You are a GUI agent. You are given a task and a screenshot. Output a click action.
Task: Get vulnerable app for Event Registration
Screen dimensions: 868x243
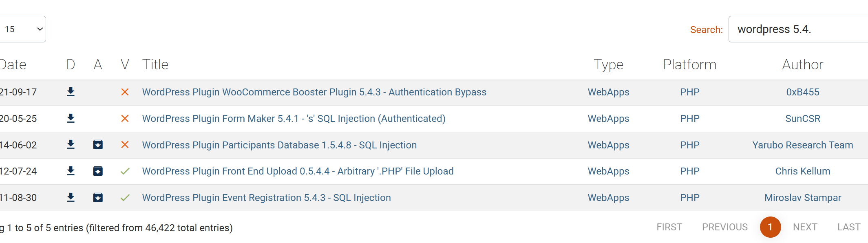(98, 197)
